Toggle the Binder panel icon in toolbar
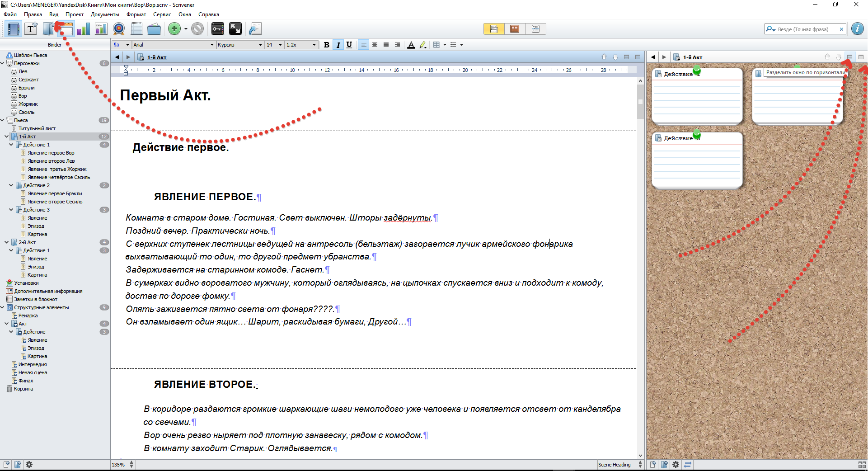868x471 pixels. click(14, 29)
